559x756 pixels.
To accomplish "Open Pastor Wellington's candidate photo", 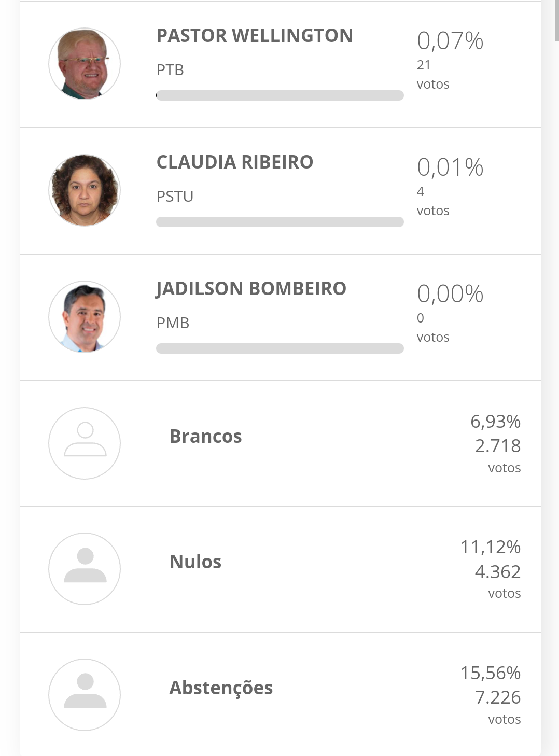I will (x=85, y=64).
